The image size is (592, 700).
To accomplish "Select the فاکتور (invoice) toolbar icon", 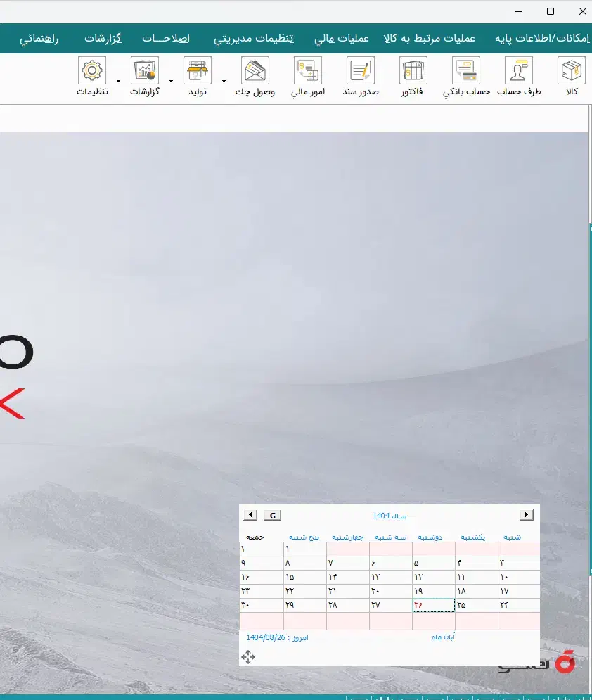I will point(414,71).
